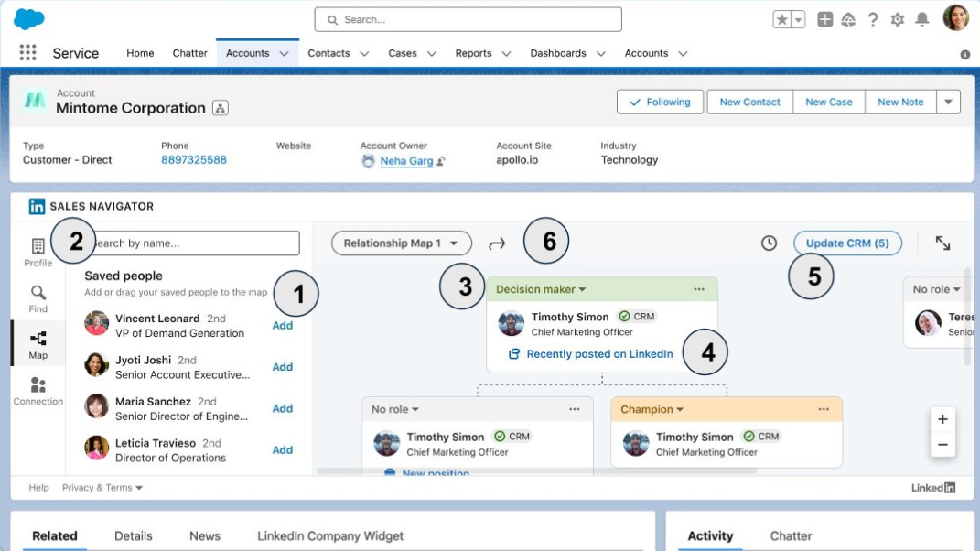This screenshot has height=551, width=980.
Task: Expand the Privacy & Terms menu
Action: tap(102, 488)
